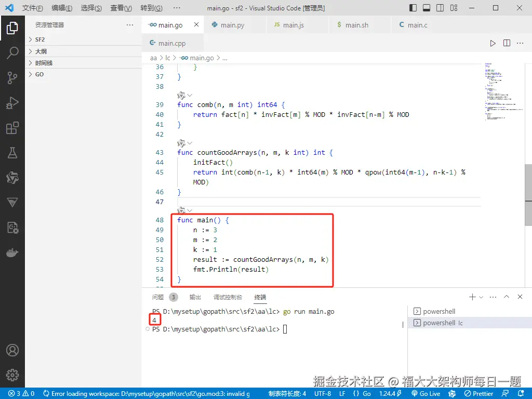Select the 终端 terminal panel tab

pyautogui.click(x=260, y=297)
